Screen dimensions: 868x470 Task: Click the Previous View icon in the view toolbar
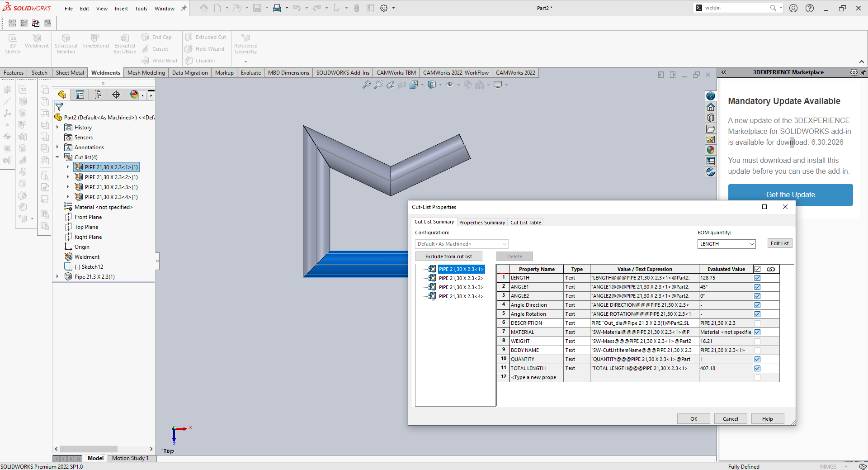coord(390,85)
